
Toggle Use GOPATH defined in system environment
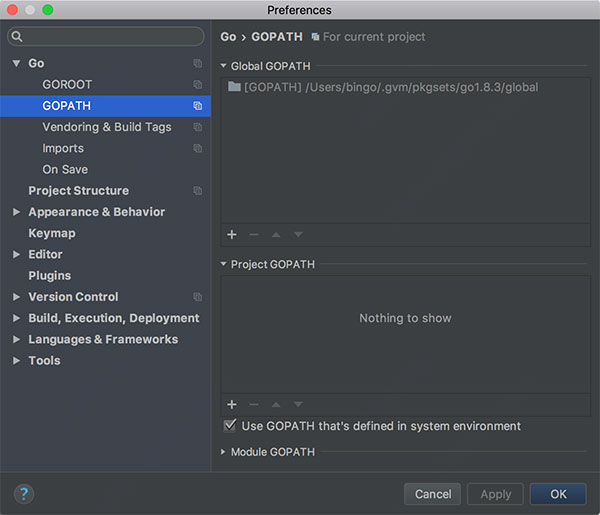click(230, 425)
